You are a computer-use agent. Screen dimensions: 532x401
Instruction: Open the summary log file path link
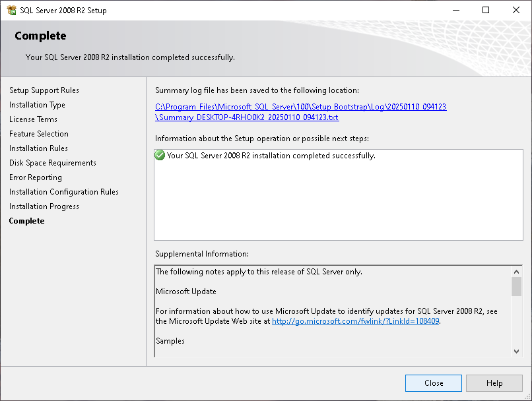(x=300, y=112)
